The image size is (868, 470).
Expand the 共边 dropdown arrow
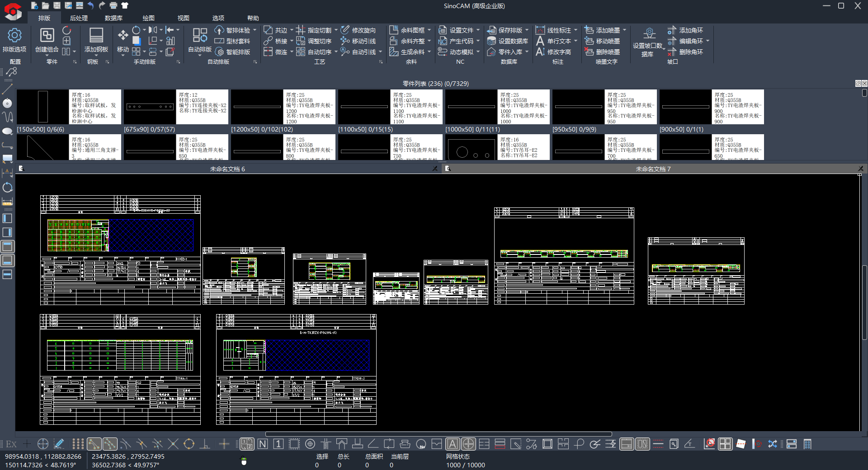(x=292, y=30)
